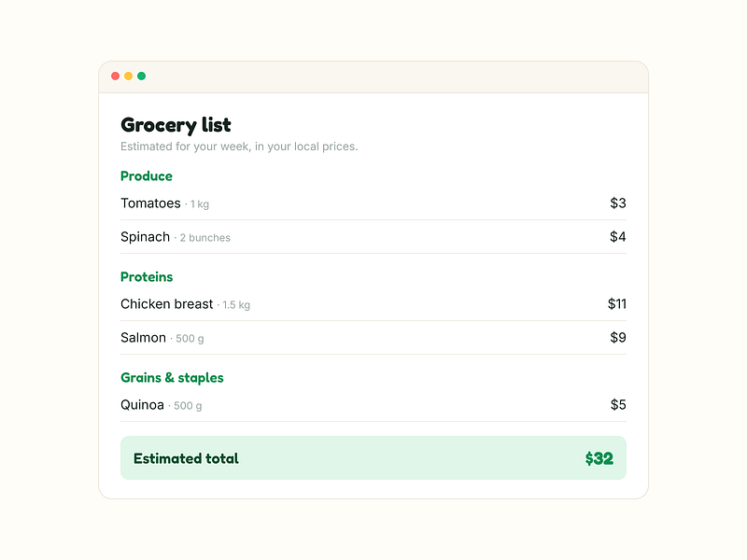The image size is (747, 560).
Task: Click the $32 total amount
Action: tap(599, 458)
